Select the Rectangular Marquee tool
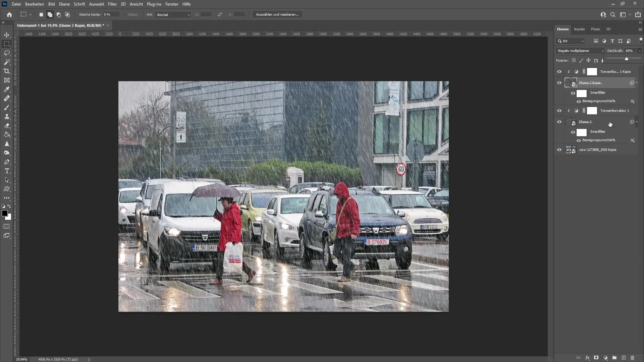The image size is (644, 362). (x=7, y=44)
